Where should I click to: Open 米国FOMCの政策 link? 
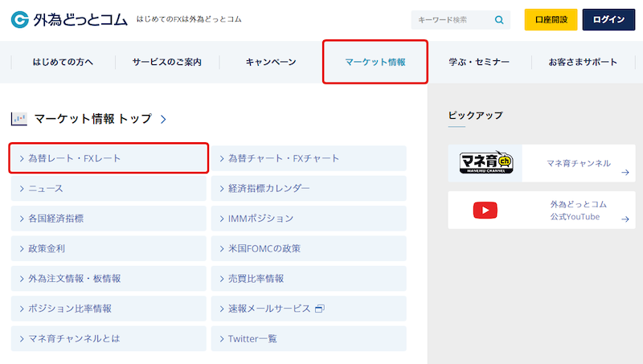(x=309, y=248)
